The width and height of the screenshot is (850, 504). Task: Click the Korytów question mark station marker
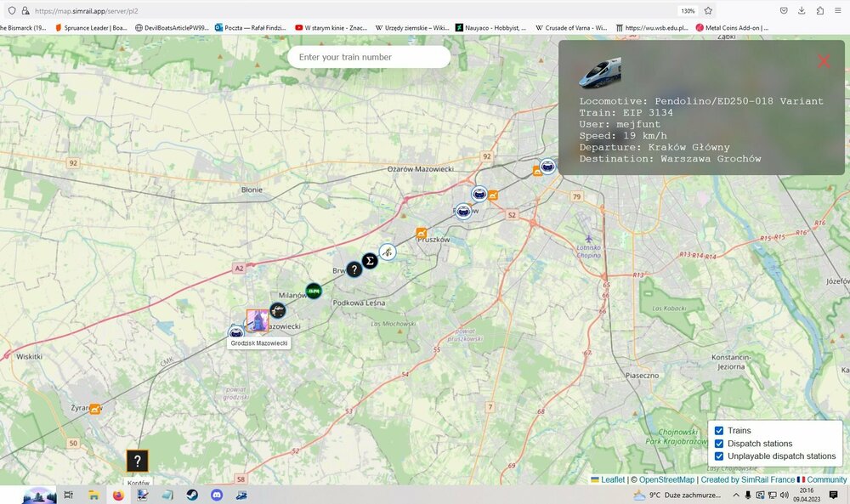click(x=138, y=462)
